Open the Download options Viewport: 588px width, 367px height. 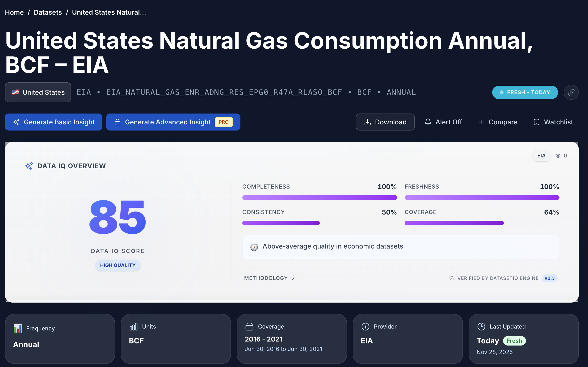pos(385,122)
